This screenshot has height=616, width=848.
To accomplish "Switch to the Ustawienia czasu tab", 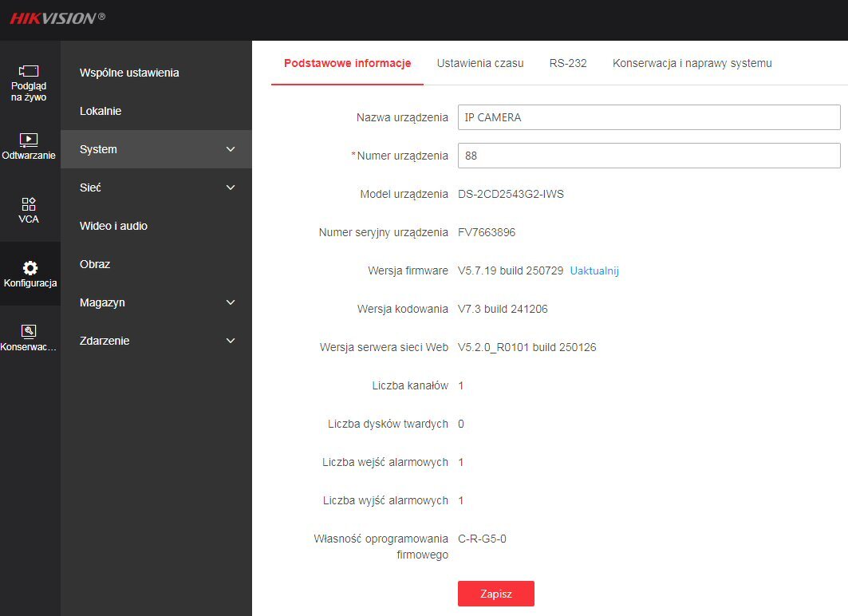I will click(480, 63).
